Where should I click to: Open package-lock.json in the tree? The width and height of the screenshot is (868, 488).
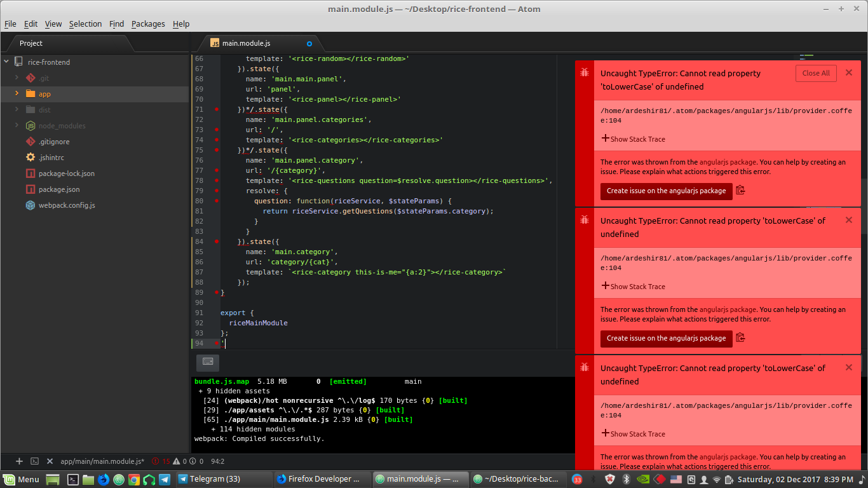click(67, 173)
